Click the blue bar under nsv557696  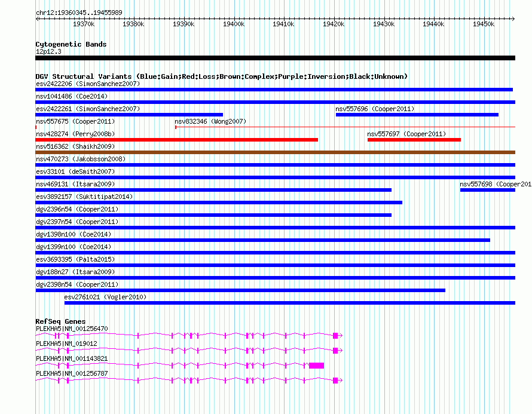click(x=417, y=115)
